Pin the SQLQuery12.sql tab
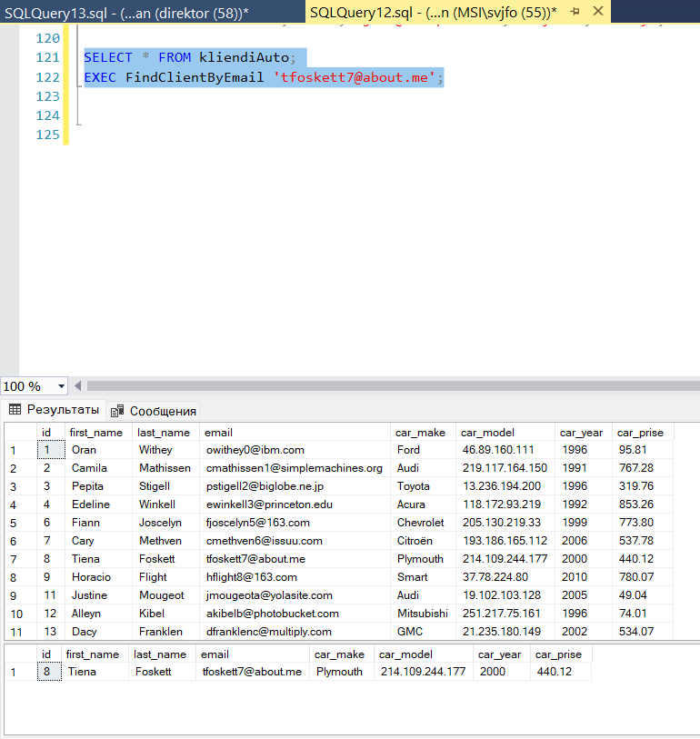The width and height of the screenshot is (700, 739). pyautogui.click(x=575, y=11)
